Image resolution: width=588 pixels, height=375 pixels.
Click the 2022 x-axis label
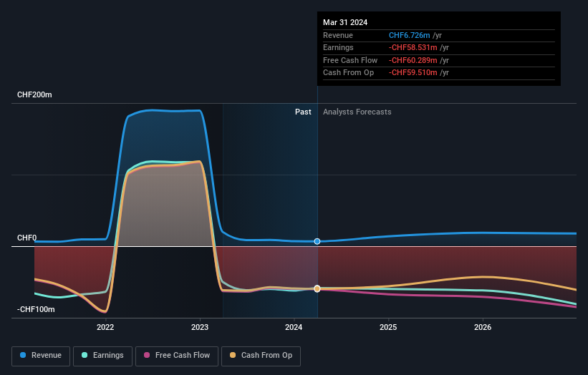click(105, 327)
